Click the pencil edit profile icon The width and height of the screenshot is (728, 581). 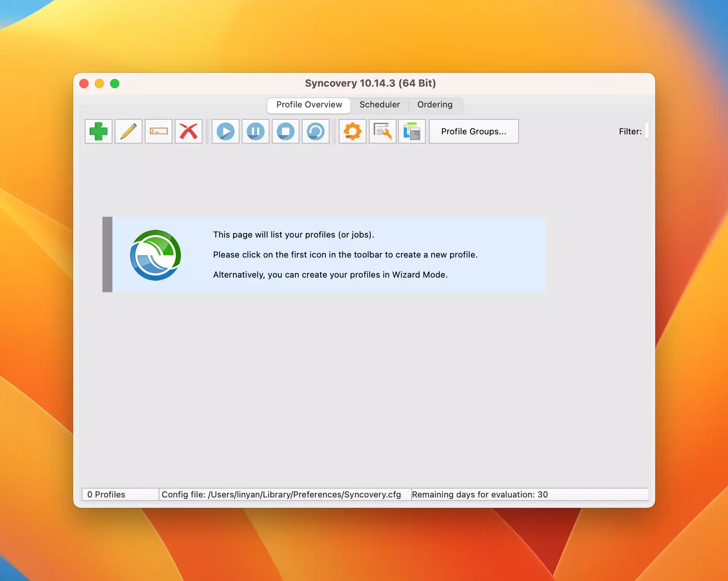pyautogui.click(x=128, y=131)
